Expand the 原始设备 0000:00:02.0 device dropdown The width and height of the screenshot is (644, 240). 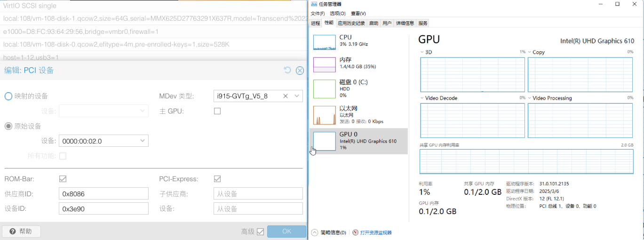(x=143, y=141)
